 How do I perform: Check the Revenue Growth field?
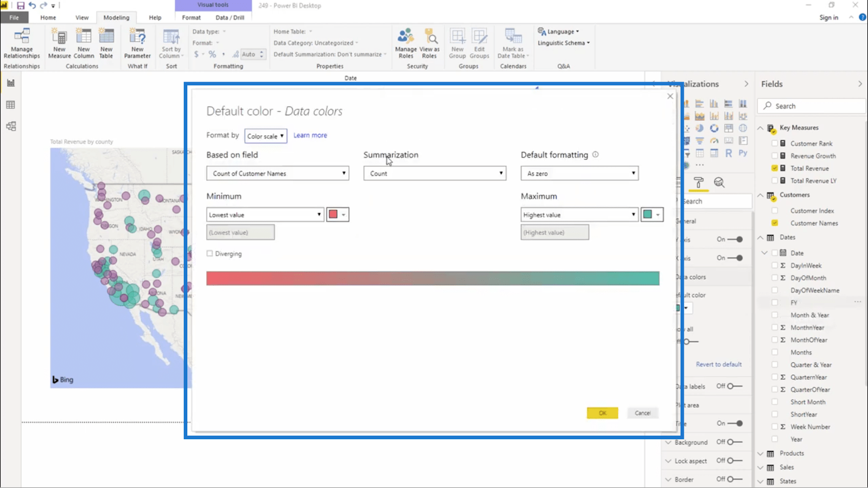point(775,156)
